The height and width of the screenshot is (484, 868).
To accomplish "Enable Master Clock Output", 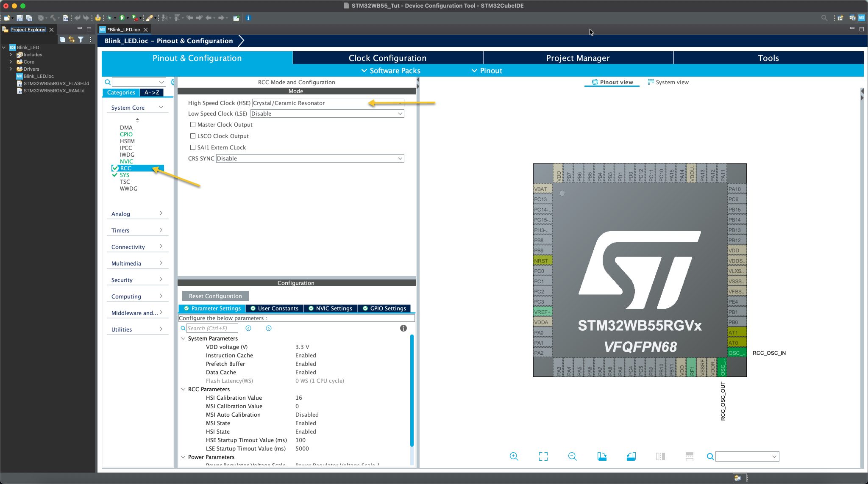I will coord(193,124).
